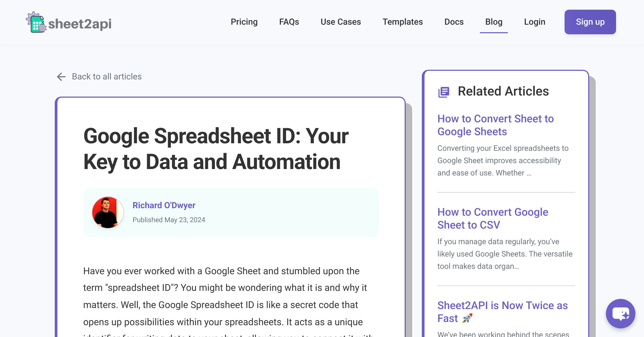Click the Login link

(x=535, y=22)
